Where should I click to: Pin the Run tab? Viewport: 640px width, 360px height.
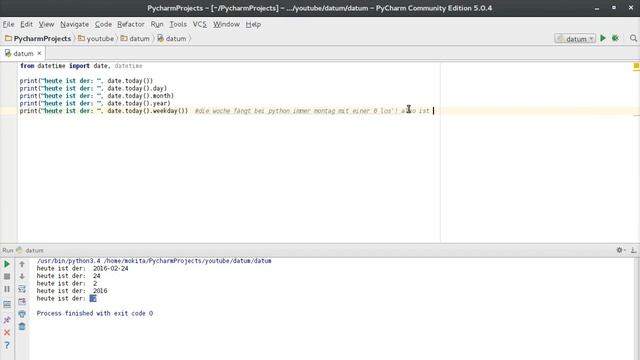click(7, 320)
